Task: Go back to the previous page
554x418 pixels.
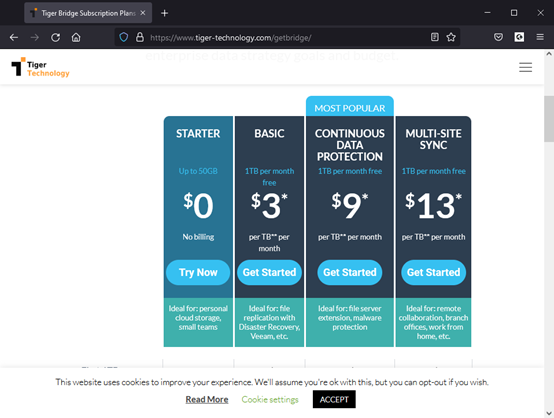Action: click(x=14, y=37)
